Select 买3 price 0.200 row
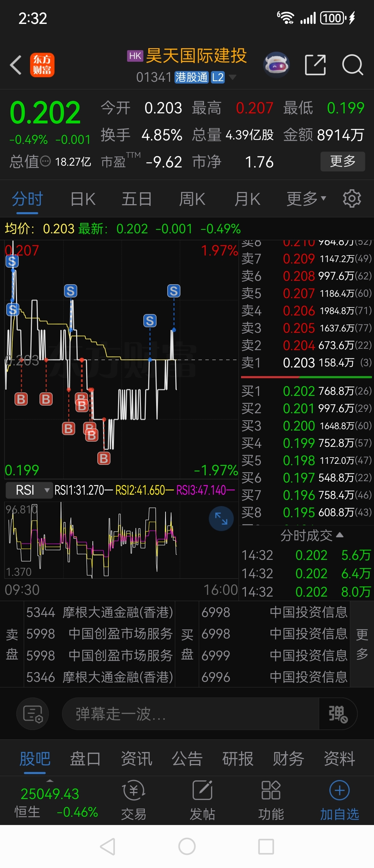Image resolution: width=374 pixels, height=868 pixels. pos(306,426)
